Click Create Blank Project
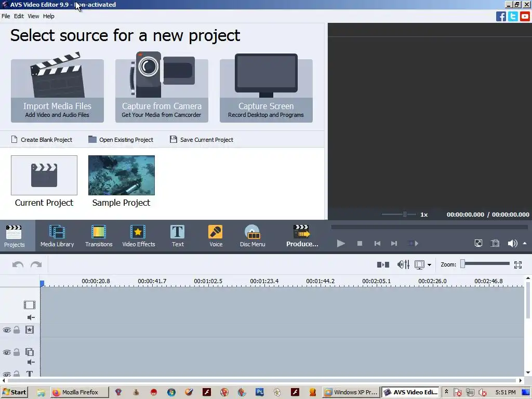532x399 pixels. (42, 139)
